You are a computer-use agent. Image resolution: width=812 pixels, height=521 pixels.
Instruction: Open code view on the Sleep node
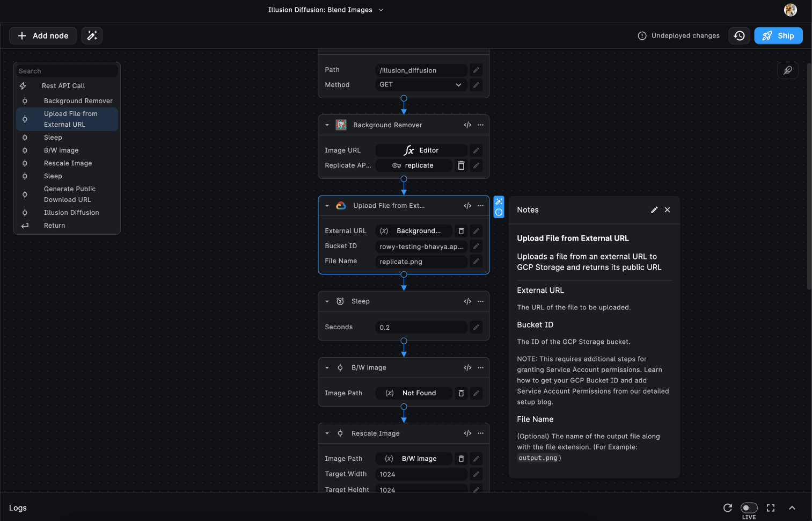coord(467,301)
